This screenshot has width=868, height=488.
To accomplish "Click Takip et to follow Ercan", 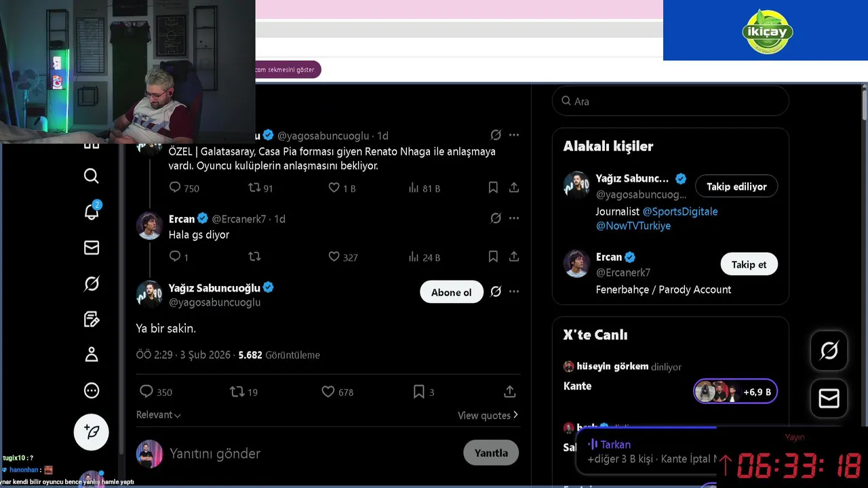I will tap(749, 264).
